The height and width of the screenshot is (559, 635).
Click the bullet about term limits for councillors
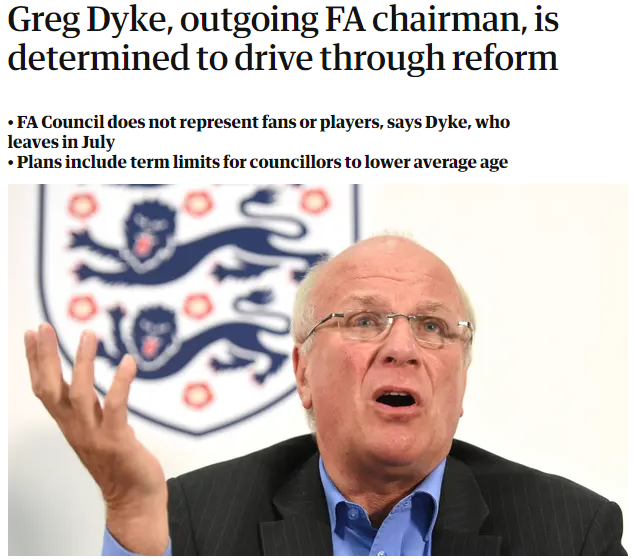coord(258,162)
